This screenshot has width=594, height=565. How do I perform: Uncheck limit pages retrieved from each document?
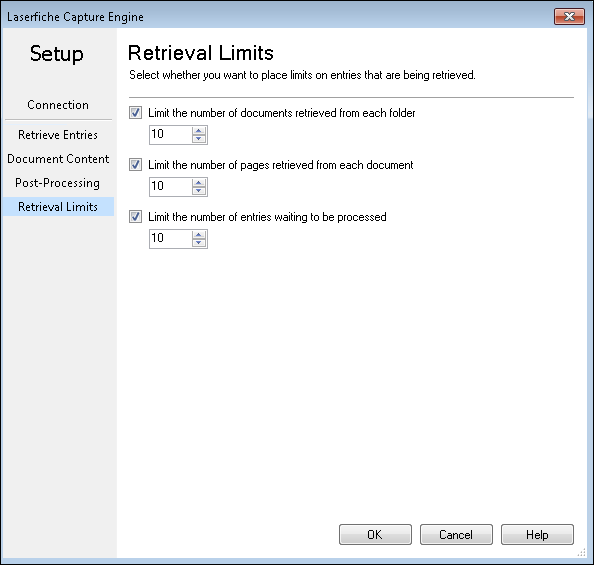pyautogui.click(x=135, y=164)
